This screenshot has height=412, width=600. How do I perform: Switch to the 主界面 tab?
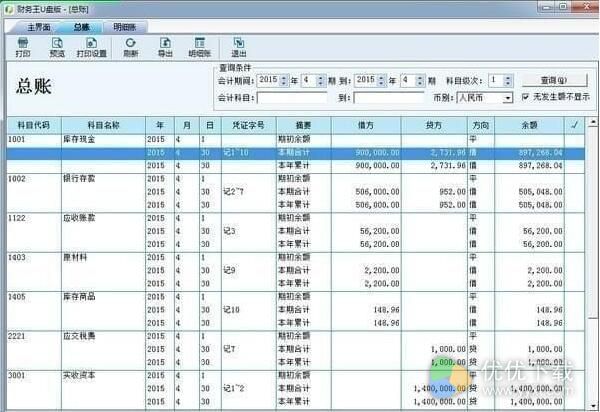[38, 27]
